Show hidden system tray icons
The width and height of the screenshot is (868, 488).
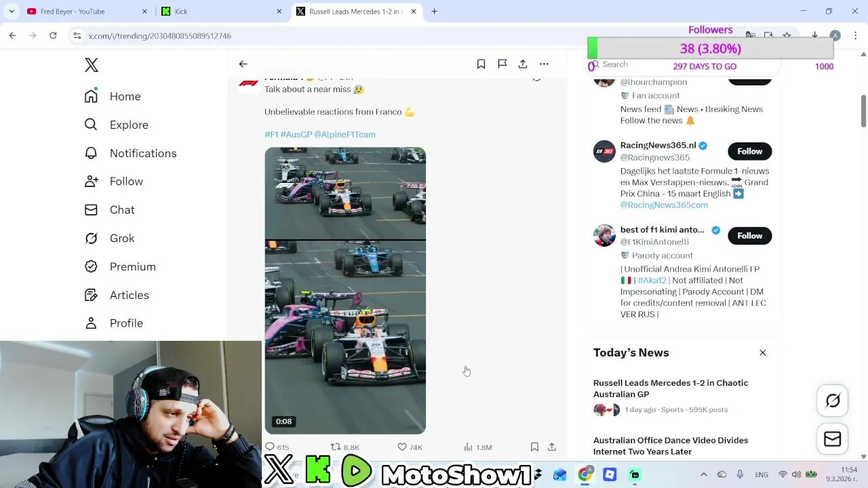(703, 474)
